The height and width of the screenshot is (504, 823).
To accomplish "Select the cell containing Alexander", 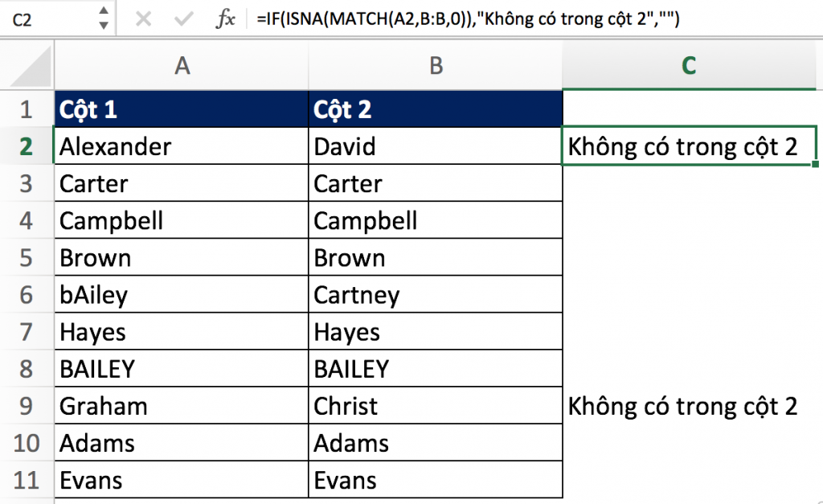I will [182, 147].
